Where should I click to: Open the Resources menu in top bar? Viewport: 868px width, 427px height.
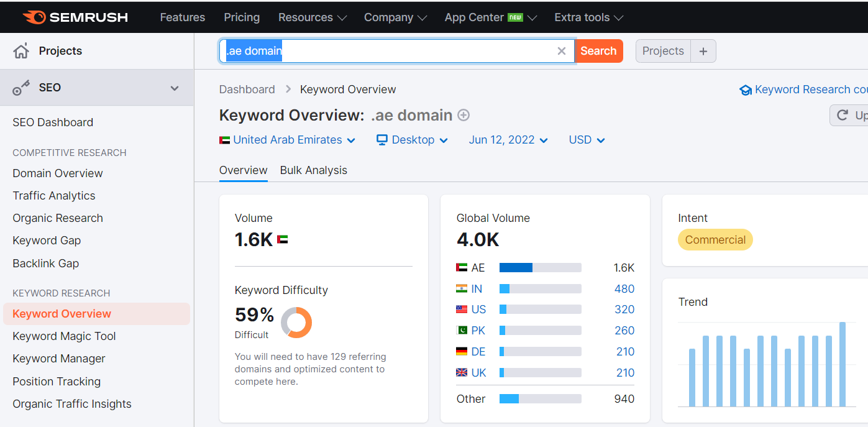point(312,17)
